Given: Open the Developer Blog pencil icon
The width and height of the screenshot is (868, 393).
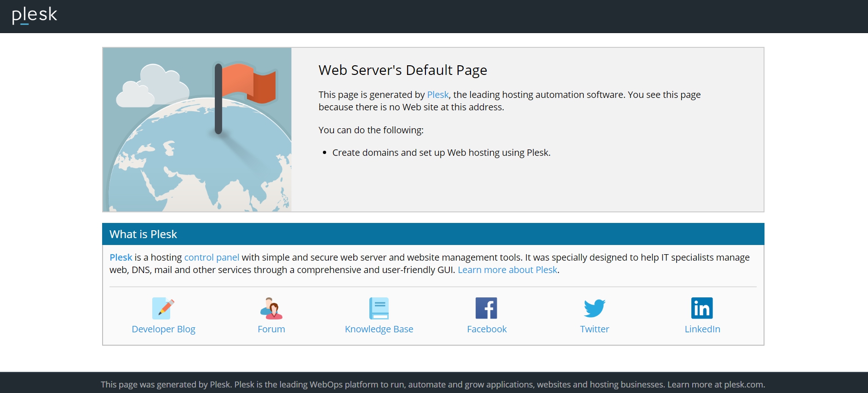Looking at the screenshot, I should (163, 308).
